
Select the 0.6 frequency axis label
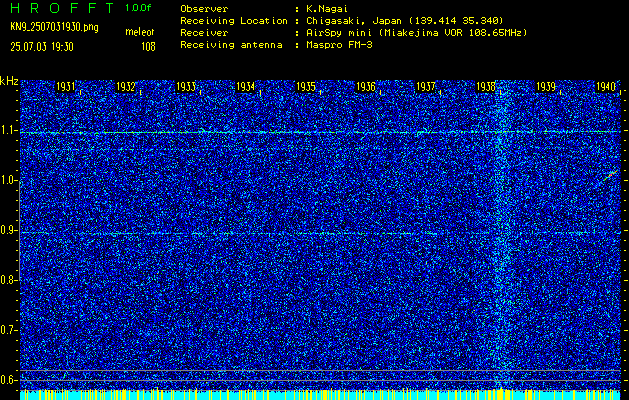pos(8,380)
